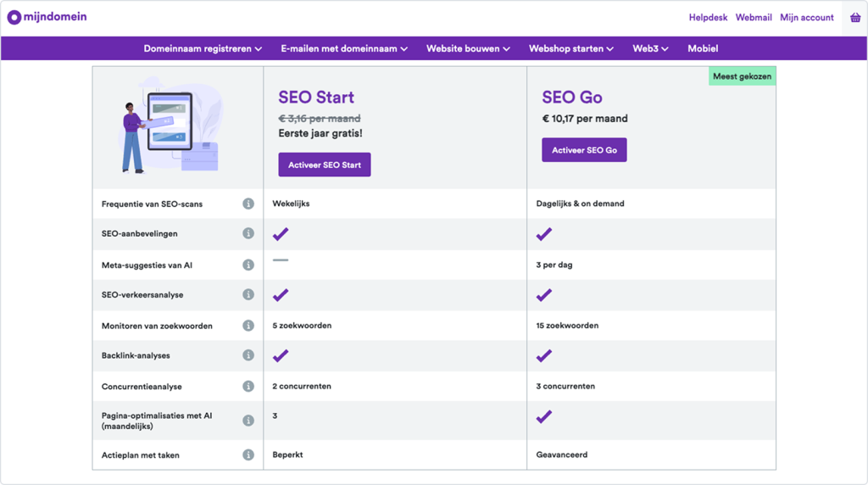The image size is (868, 485).
Task: Click the Backlink-analyses row label
Action: pos(136,356)
